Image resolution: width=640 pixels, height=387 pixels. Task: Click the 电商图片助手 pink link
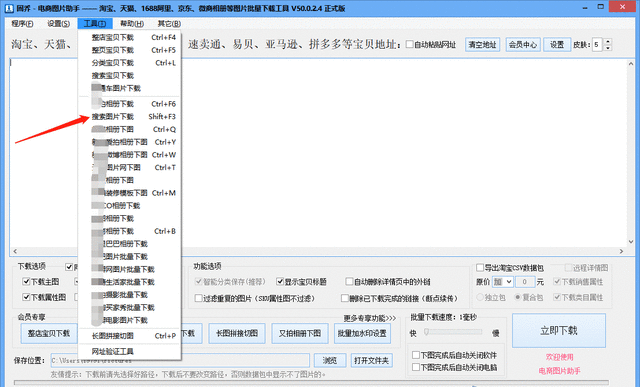pyautogui.click(x=559, y=371)
